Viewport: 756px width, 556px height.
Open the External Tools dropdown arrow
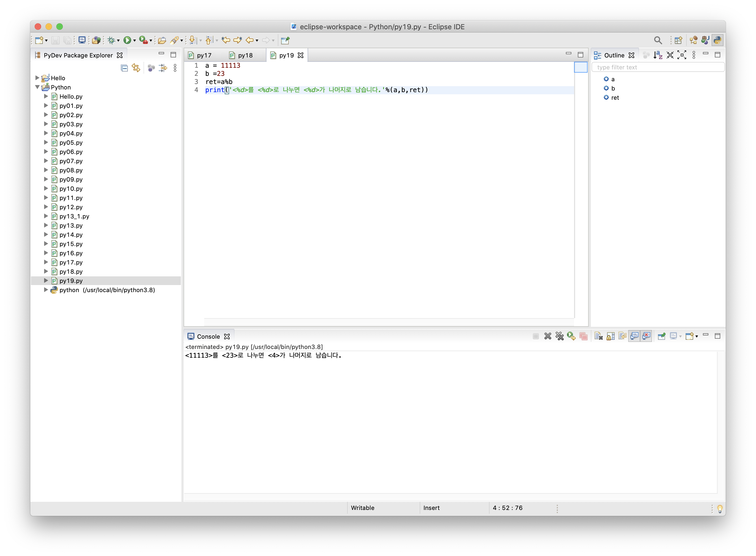[x=151, y=41]
